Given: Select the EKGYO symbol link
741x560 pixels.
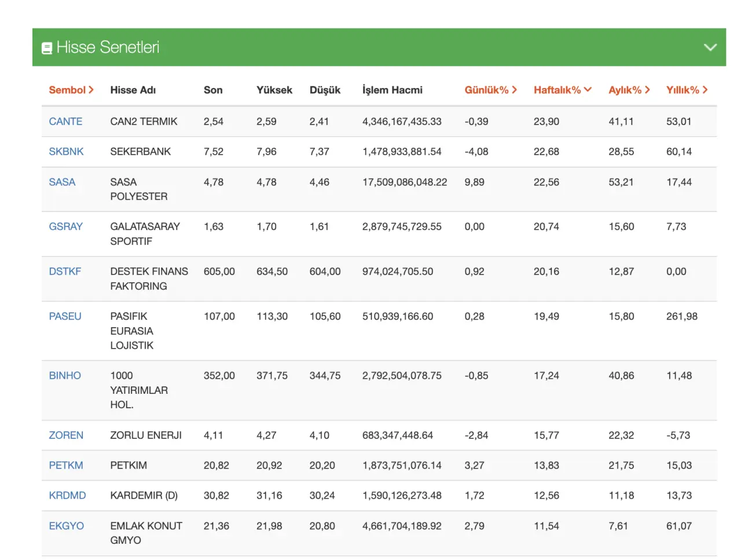Looking at the screenshot, I should 66,526.
